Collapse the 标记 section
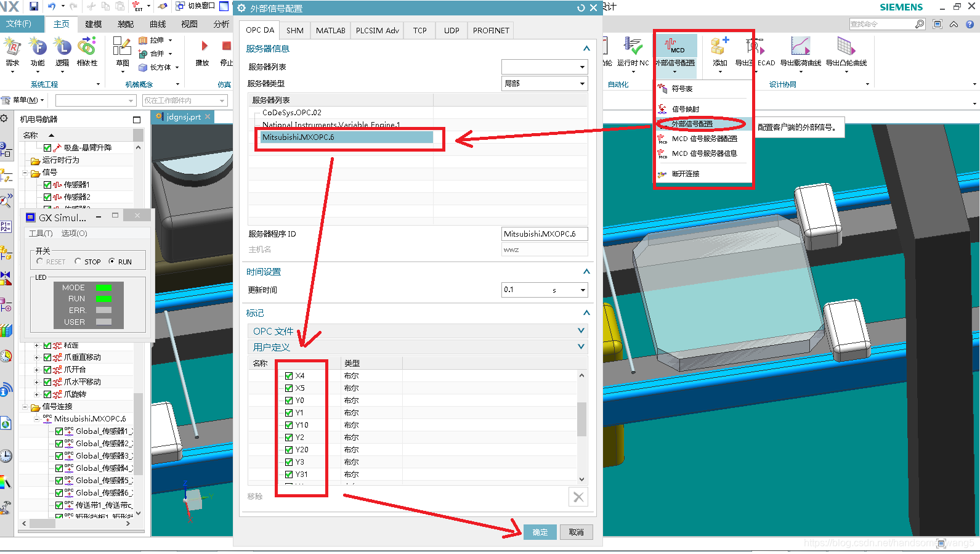Viewport: 980px width, 554px height. tap(586, 312)
